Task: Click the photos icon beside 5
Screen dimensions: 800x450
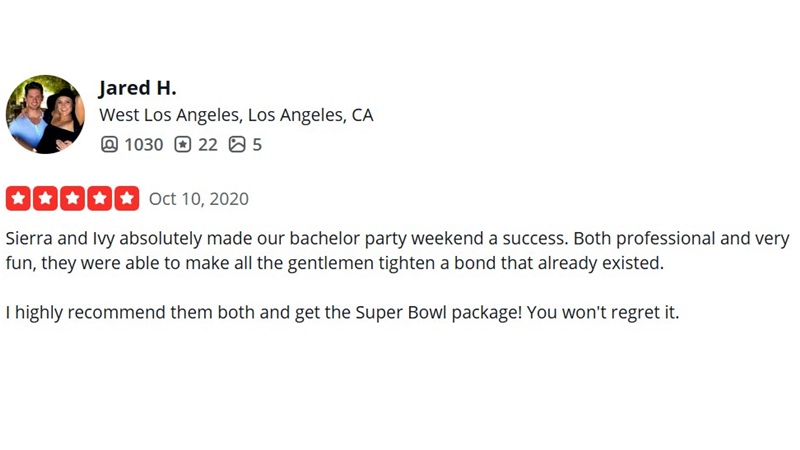Action: pos(237,144)
